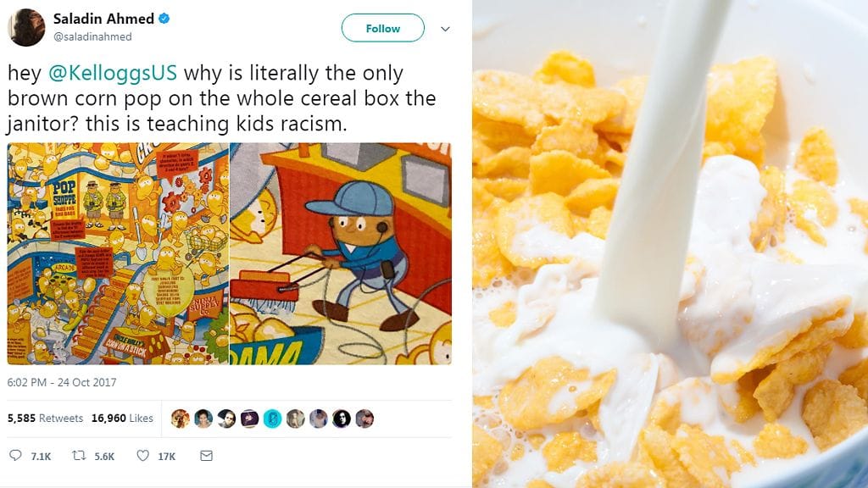Viewport: 868px width, 488px height.
Task: Click the cereal and milk photo
Action: (x=670, y=243)
